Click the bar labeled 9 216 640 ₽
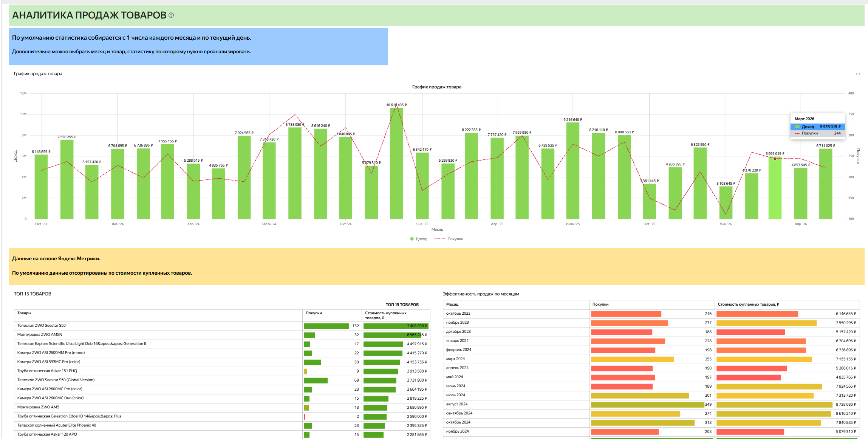The image size is (868, 439). [573, 170]
